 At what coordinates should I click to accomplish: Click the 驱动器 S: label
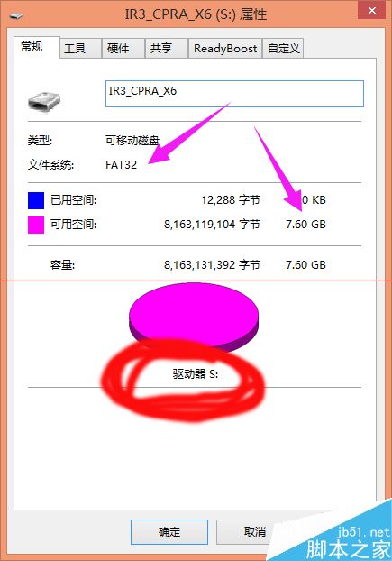click(x=196, y=374)
